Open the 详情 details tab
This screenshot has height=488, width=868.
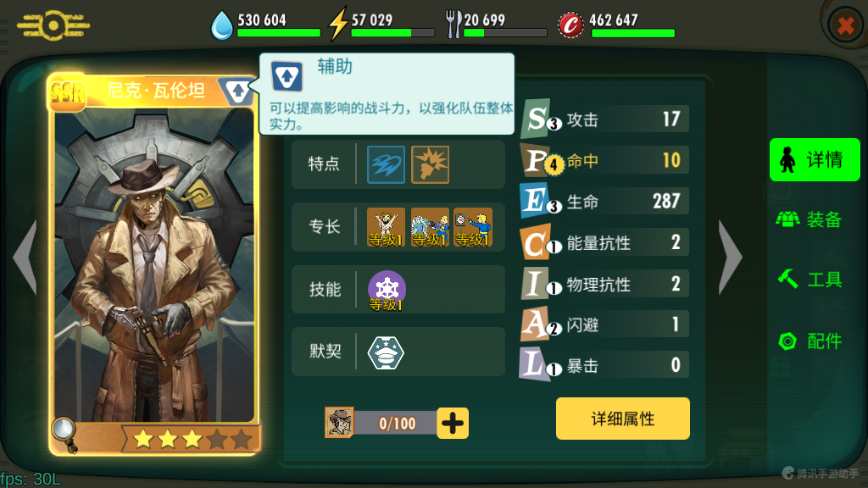pos(815,160)
